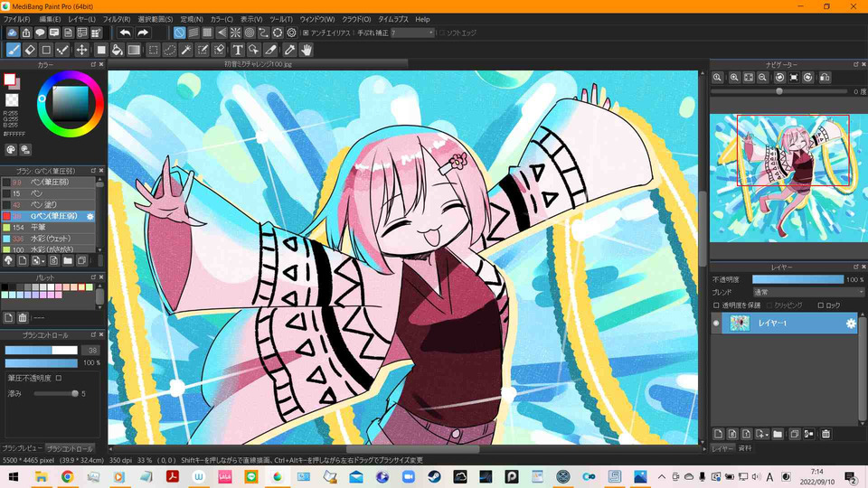Adjust Navigator rotation slider

[x=779, y=91]
